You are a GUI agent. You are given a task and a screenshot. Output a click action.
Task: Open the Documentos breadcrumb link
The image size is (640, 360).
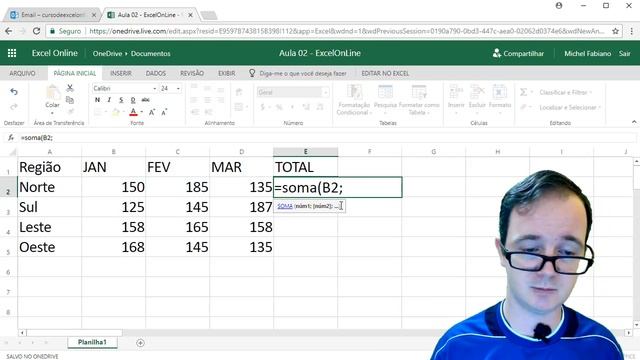(151, 53)
